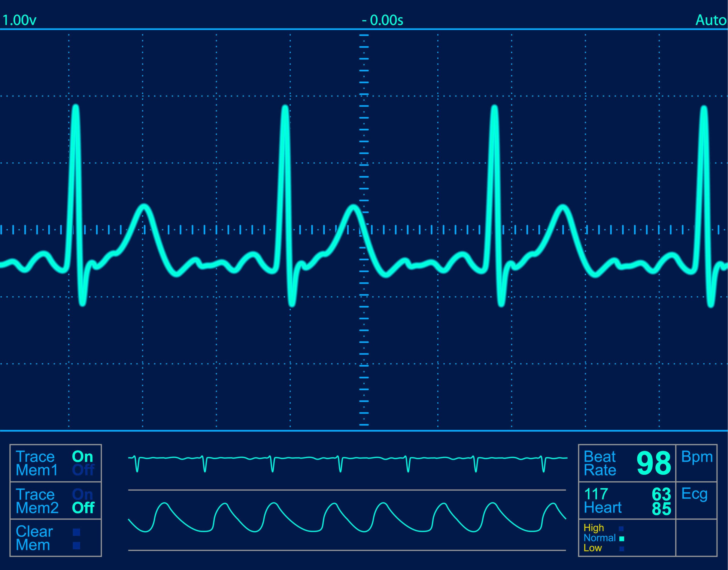Click the lower Clear Mem square

coord(76,546)
